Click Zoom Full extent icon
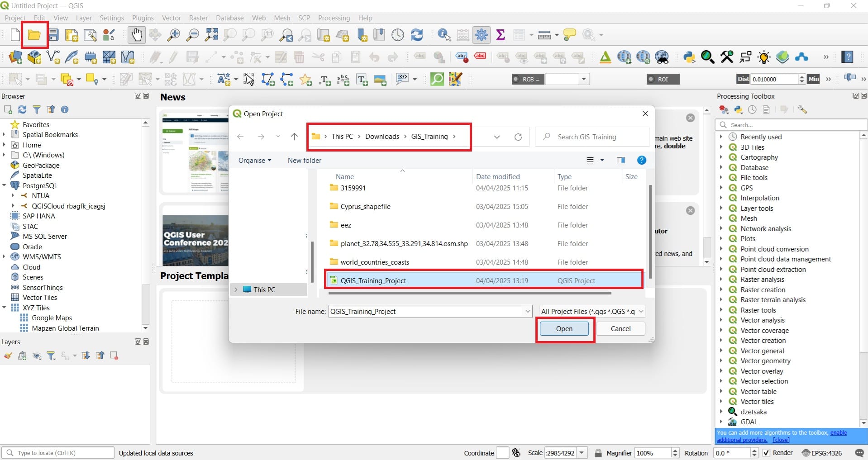This screenshot has height=460, width=868. coord(211,35)
